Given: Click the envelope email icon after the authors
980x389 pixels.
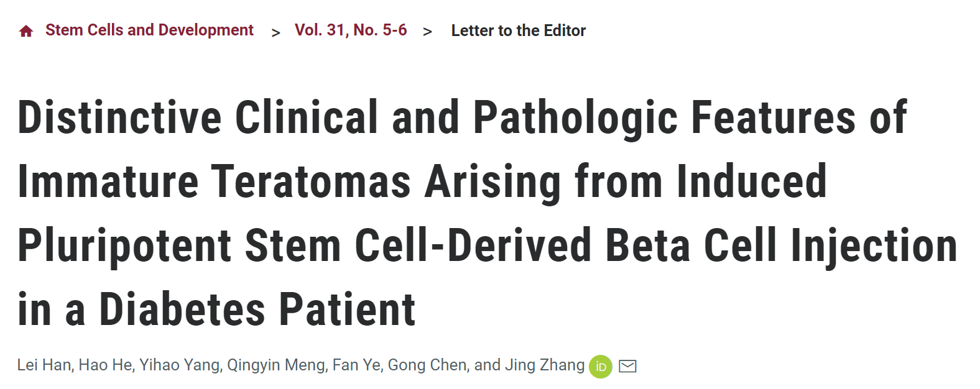Looking at the screenshot, I should point(628,366).
